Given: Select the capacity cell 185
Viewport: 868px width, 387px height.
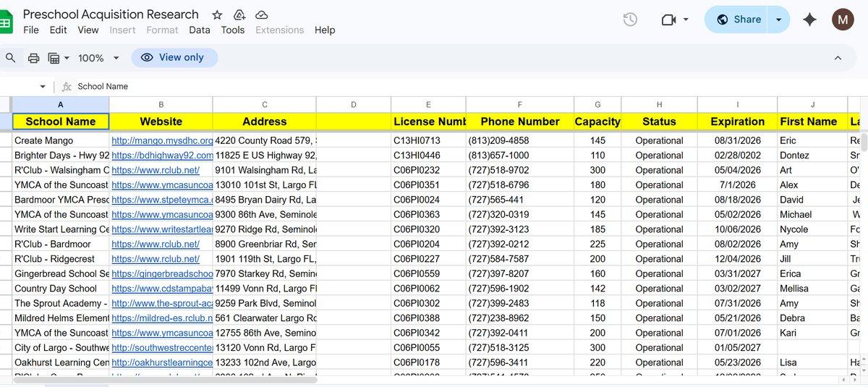Looking at the screenshot, I should (597, 229).
